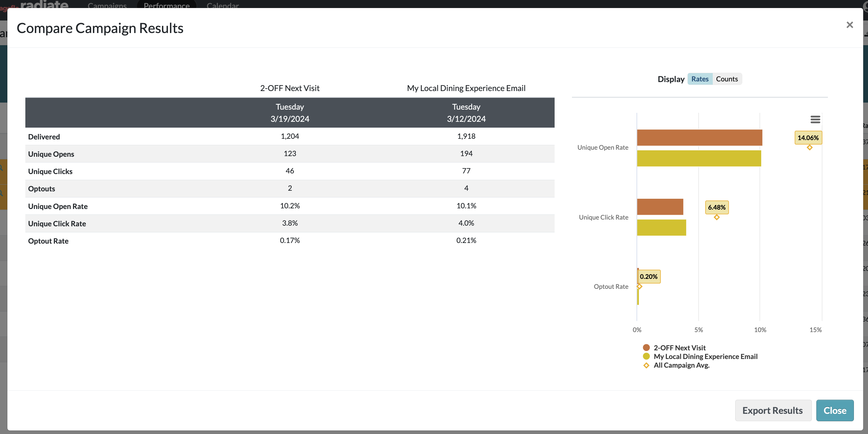Switch display to Counts

[x=727, y=79]
